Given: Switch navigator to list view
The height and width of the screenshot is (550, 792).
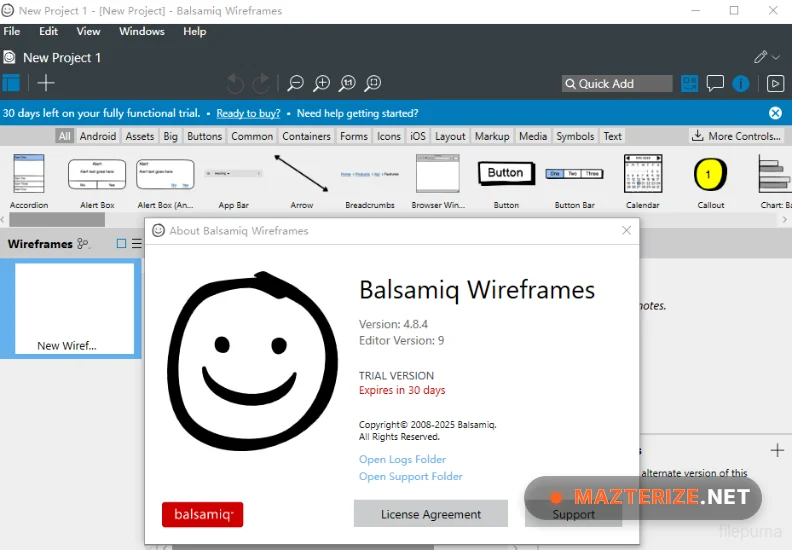Looking at the screenshot, I should [137, 243].
